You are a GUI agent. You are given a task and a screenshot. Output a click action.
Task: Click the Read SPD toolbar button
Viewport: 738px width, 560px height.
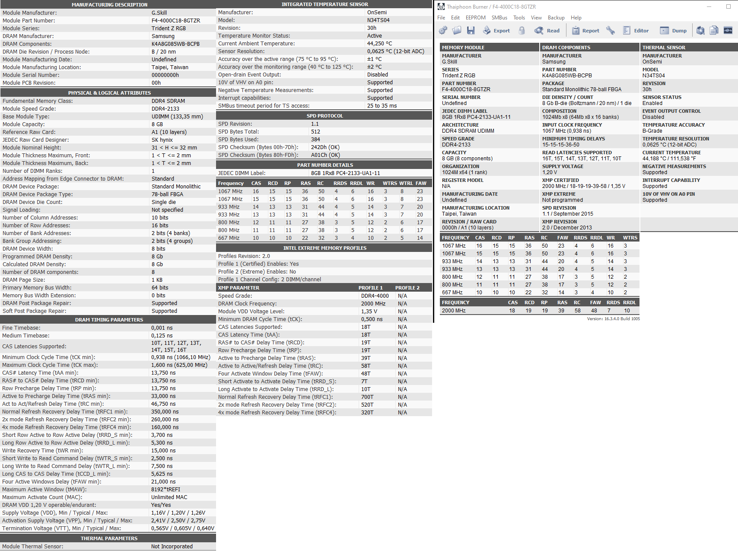coord(547,30)
